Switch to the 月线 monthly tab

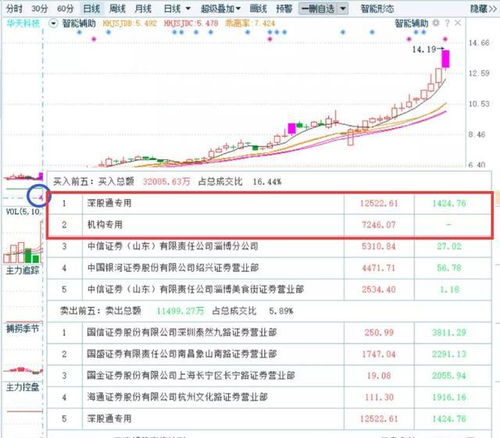pyautogui.click(x=143, y=8)
